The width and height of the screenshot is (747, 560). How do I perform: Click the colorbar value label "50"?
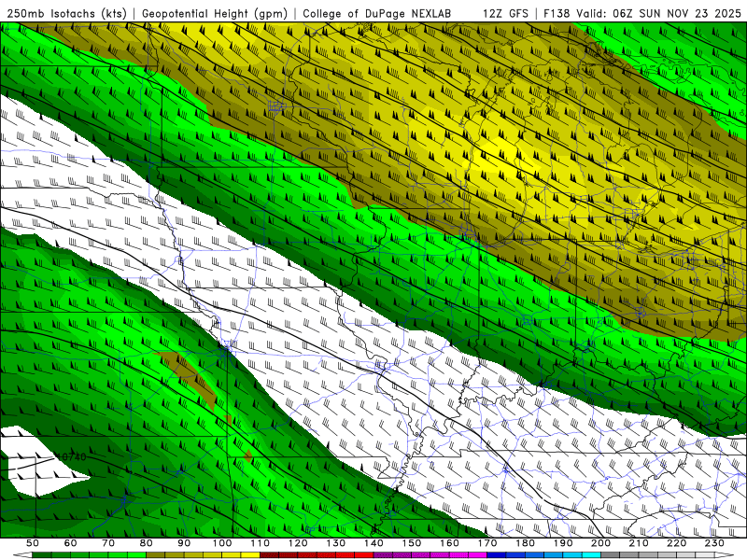[x=33, y=543]
